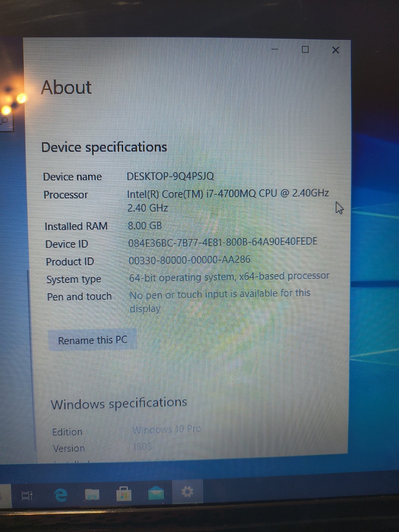This screenshot has height=532, width=399.
Task: Click the Edition label
Action: pos(67,432)
